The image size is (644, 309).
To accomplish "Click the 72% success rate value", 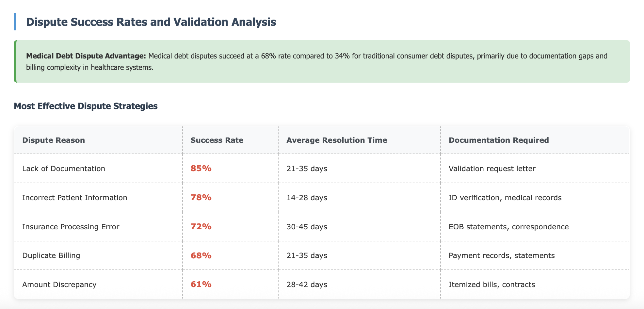I will (201, 227).
